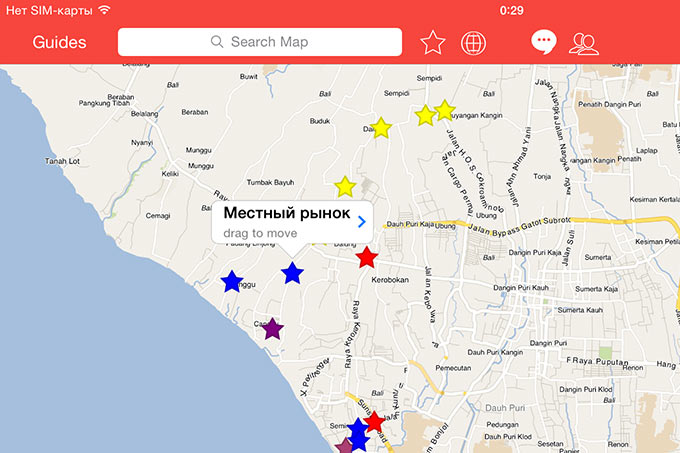Select the yellow star left of the Kangin-label star
The width and height of the screenshot is (680, 453).
[425, 115]
